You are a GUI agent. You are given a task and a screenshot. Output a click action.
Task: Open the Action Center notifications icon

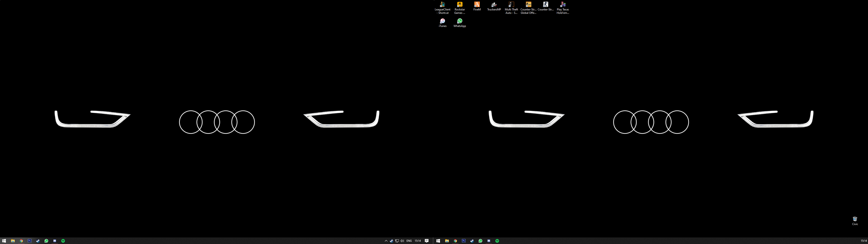[x=427, y=241]
